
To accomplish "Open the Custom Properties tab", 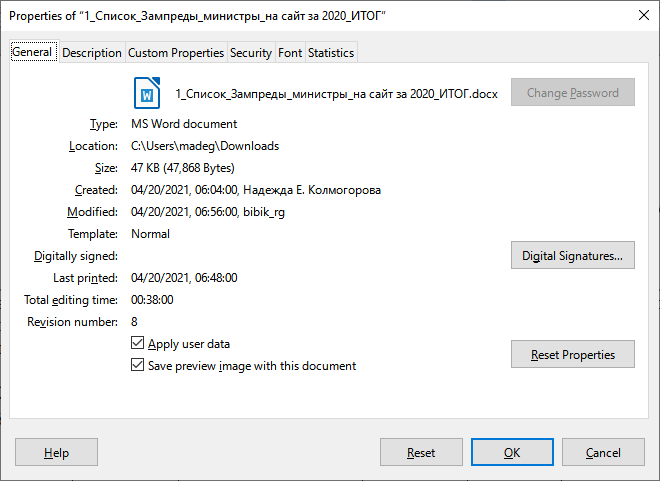I will tap(176, 53).
